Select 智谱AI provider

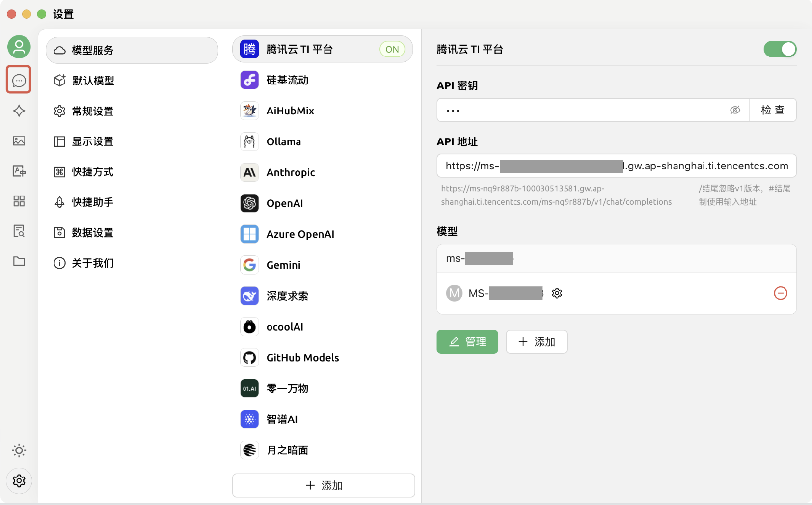(x=323, y=419)
